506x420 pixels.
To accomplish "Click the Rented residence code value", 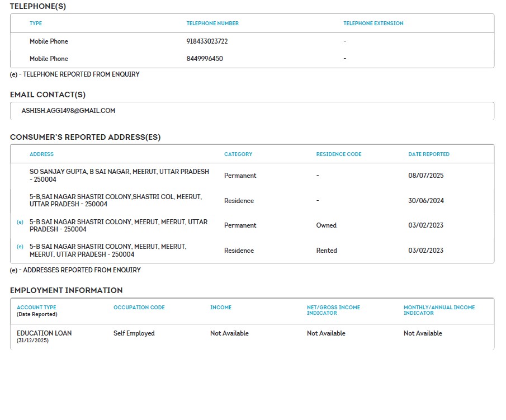I will (x=327, y=251).
